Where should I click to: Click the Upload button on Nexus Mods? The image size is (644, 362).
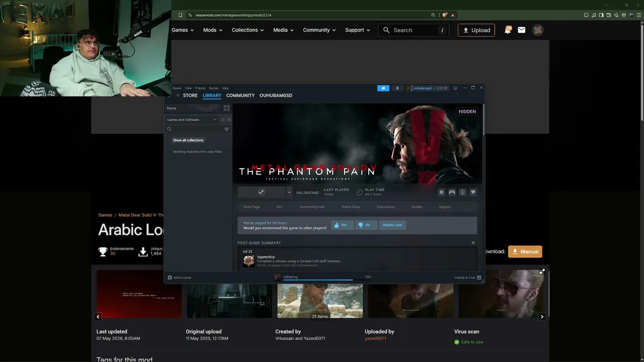tap(476, 30)
